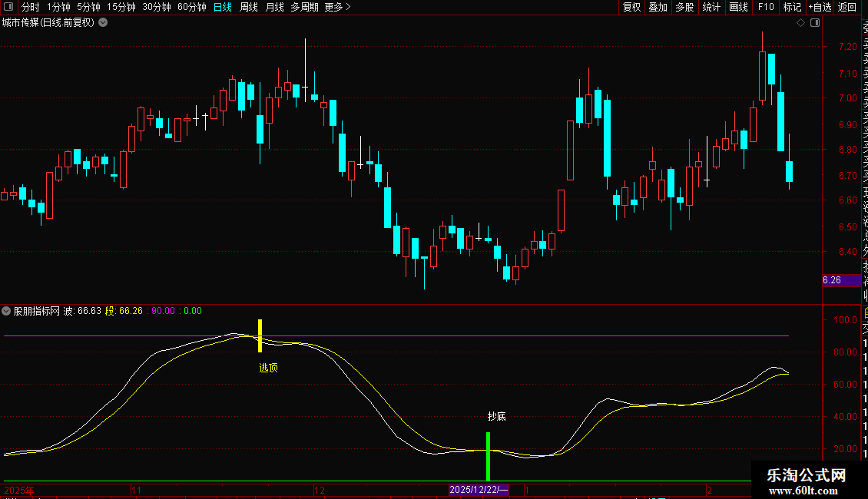Click the yellow 逃顶 signal bar
This screenshot has height=499, width=868.
click(x=260, y=335)
